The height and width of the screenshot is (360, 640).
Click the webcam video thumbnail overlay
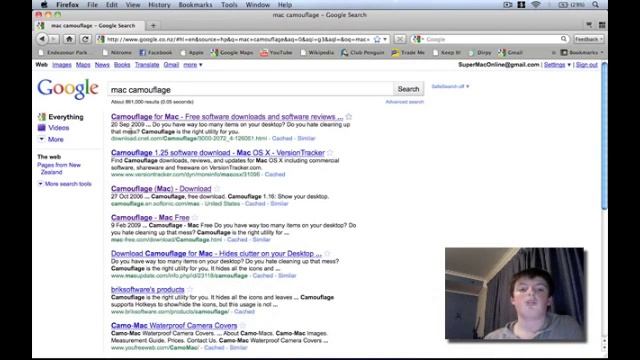pyautogui.click(x=515, y=294)
